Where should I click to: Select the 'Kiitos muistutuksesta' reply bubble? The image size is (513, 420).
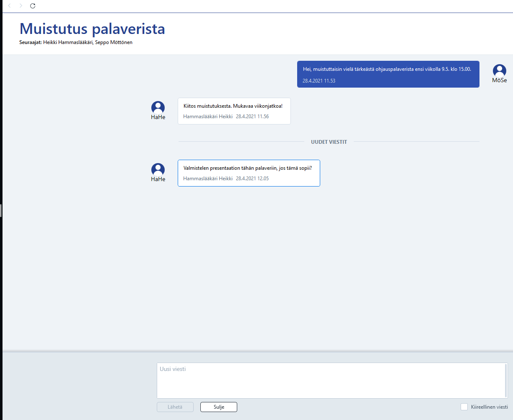pos(234,111)
